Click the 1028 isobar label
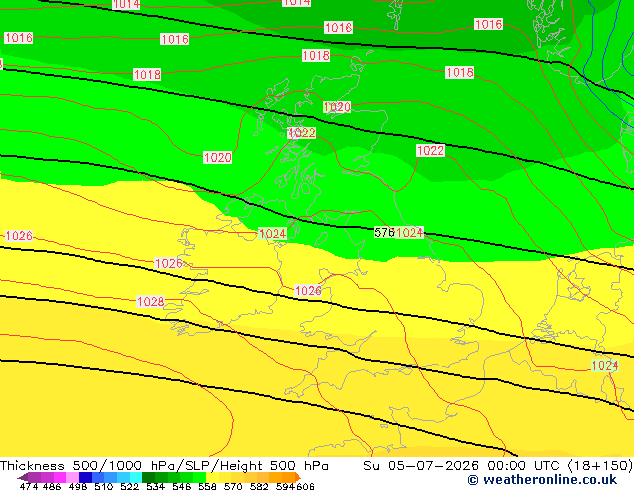The height and width of the screenshot is (490, 634). click(150, 301)
